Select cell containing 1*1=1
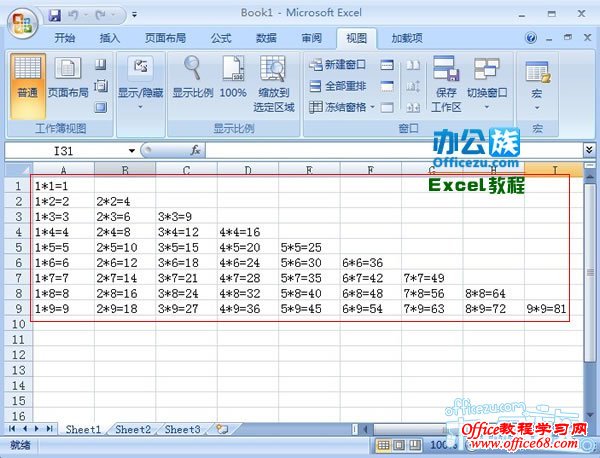Screen dimensions: 600x458 click(64, 186)
